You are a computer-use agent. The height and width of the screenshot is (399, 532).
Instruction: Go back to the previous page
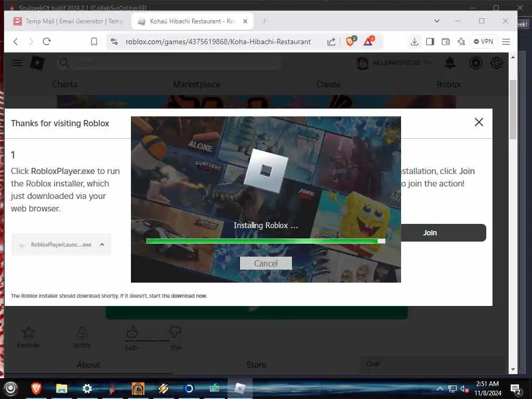16,42
